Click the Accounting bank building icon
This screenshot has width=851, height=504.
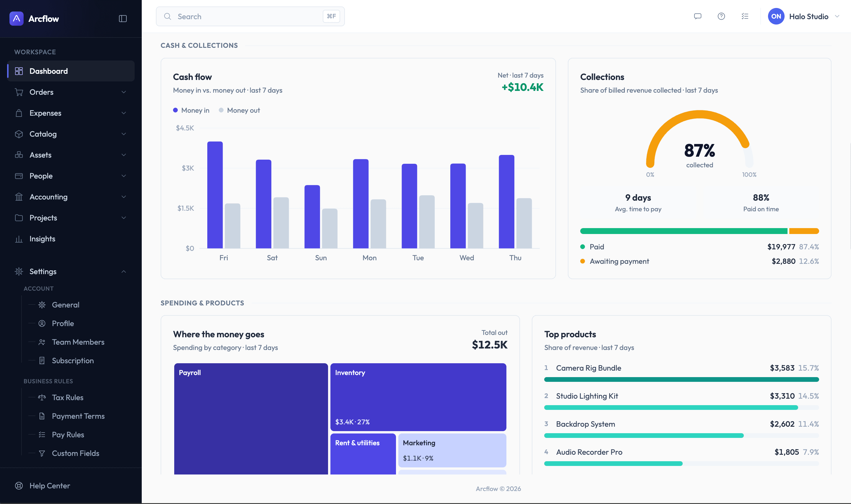pos(19,197)
